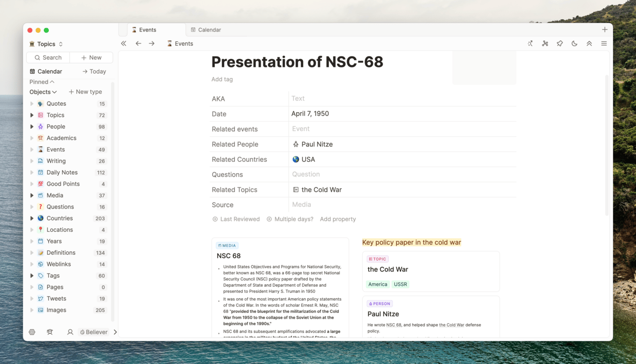Click the America tag on the Cold War card

[x=378, y=284]
